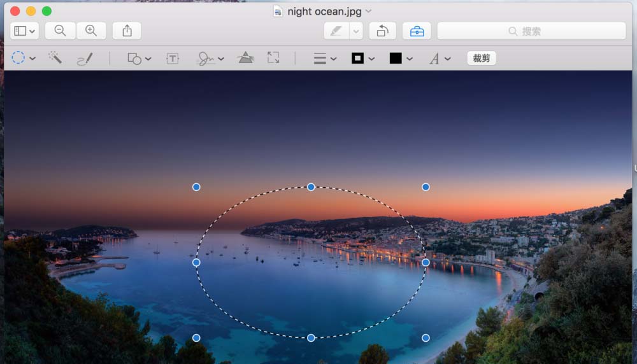Viewport: 637px width, 364px height.
Task: Insert a text box with Text tool
Action: point(173,59)
